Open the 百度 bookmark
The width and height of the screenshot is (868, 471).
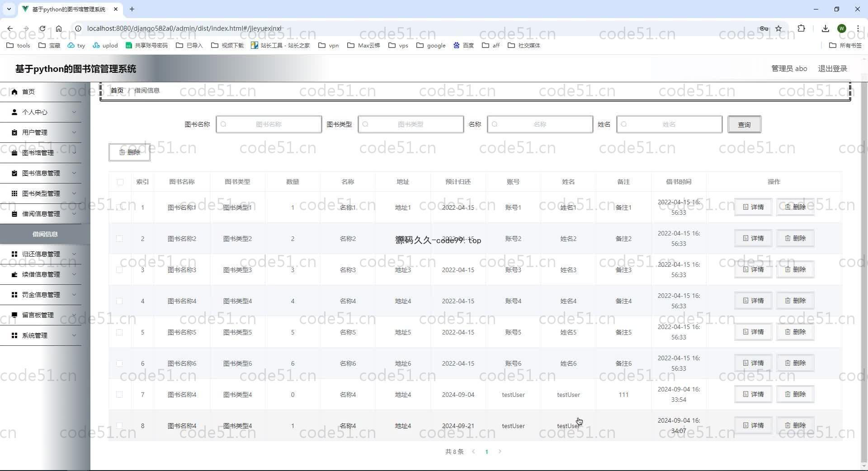click(x=463, y=45)
